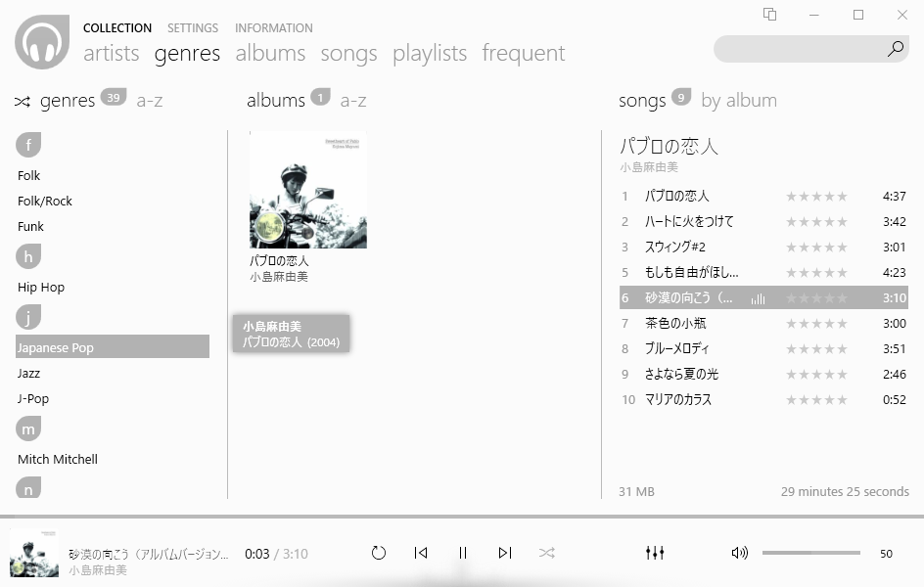Image resolution: width=924 pixels, height=587 pixels.
Task: Toggle shuffle in the playback bar
Action: (547, 553)
